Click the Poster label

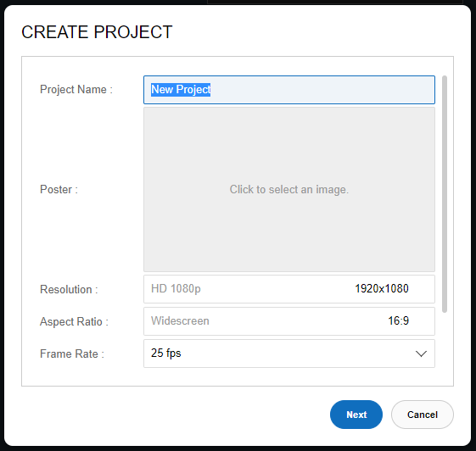[59, 190]
